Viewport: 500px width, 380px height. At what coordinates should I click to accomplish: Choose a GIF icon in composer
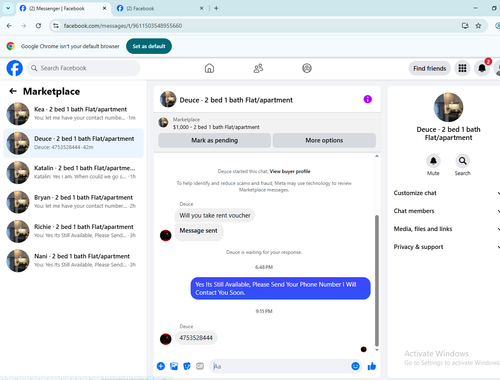200,366
